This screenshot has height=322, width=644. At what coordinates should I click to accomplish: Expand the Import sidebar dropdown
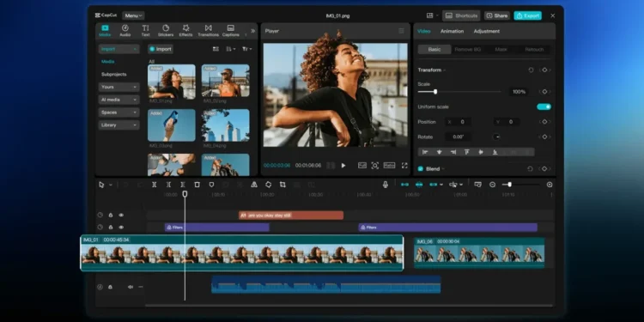pos(119,49)
